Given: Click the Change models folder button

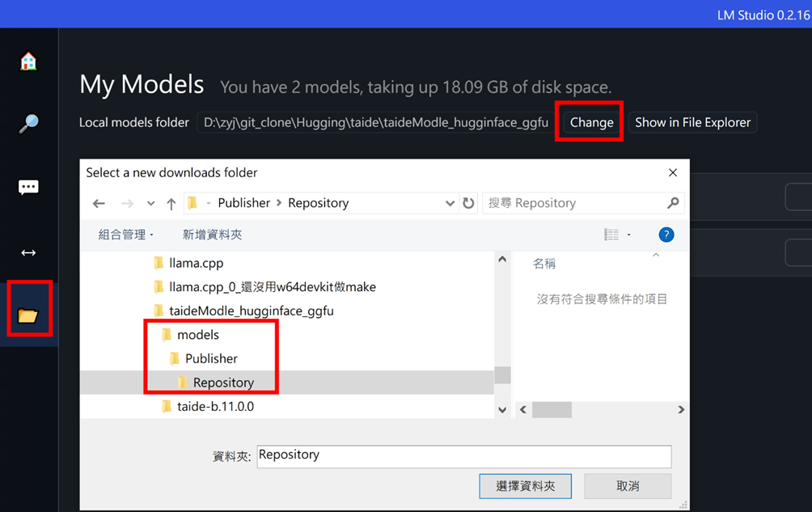Looking at the screenshot, I should (x=591, y=123).
